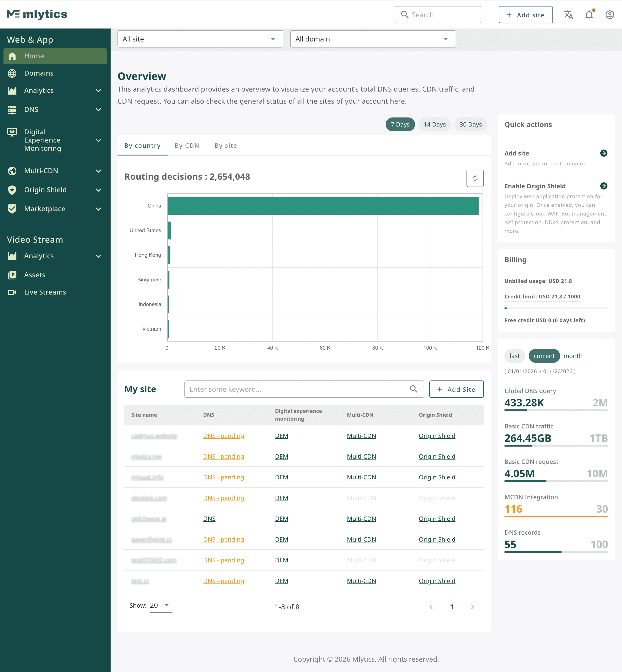Screen dimensions: 622x672
Task: Click the top Add site button
Action: (x=525, y=15)
